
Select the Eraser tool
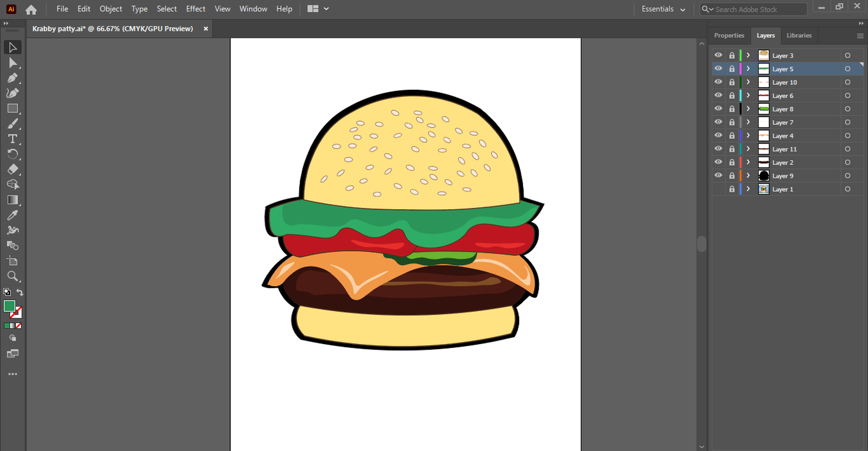pos(13,169)
